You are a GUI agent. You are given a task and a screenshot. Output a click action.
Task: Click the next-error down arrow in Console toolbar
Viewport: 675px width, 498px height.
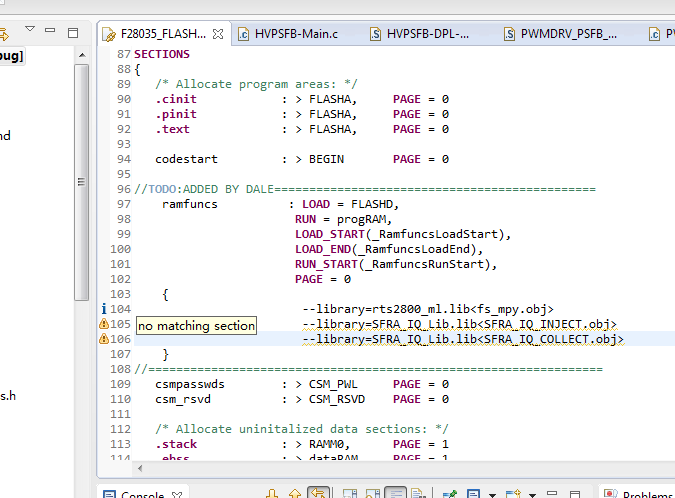point(272,494)
